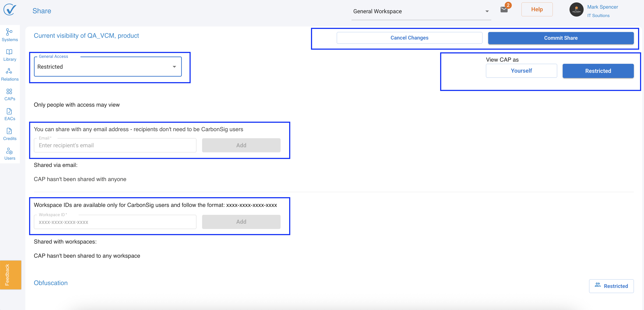The height and width of the screenshot is (310, 644).
Task: Go to Relations in sidebar
Action: point(9,74)
